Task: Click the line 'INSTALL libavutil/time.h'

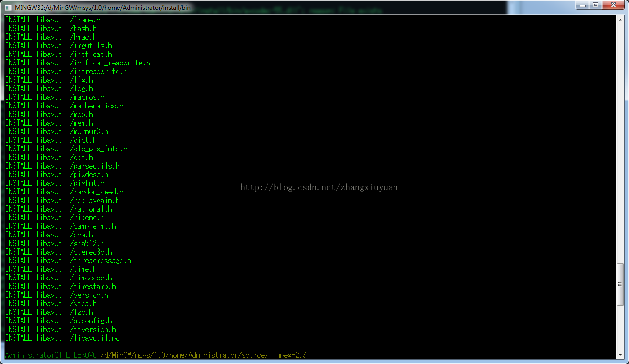Action: coord(51,269)
